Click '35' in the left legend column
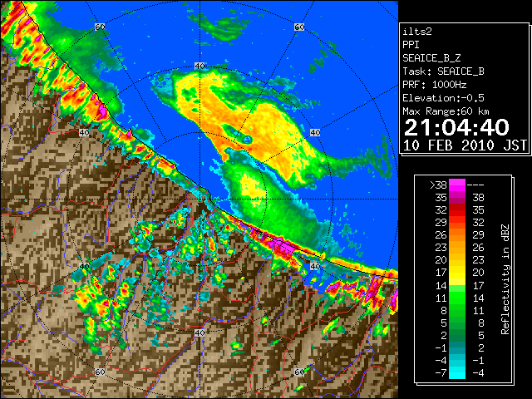Viewport: 532px width, 399px height. [441, 198]
